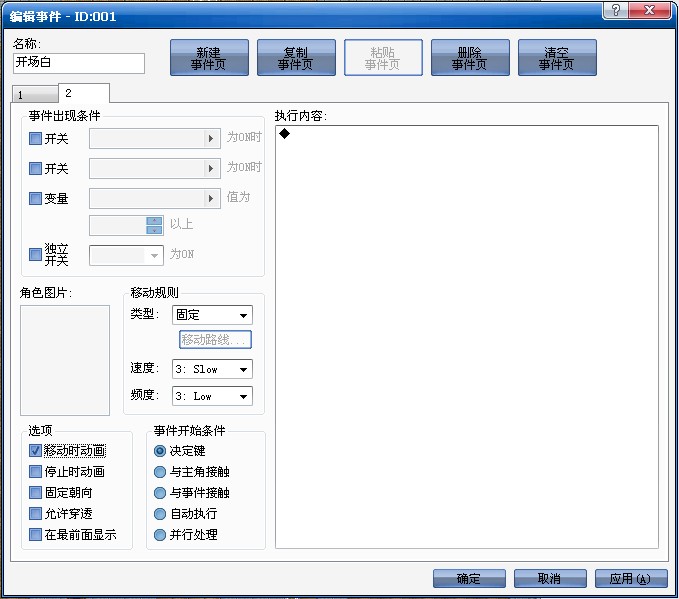
Task: Open the 变量 selector arrow
Action: pyautogui.click(x=211, y=198)
